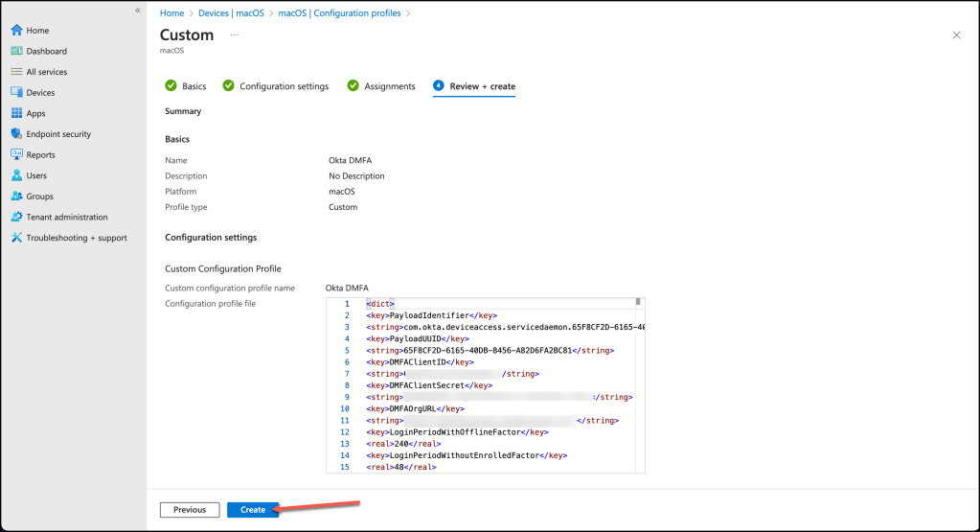Open the Devices icon in sidebar
The image size is (980, 532).
16,93
